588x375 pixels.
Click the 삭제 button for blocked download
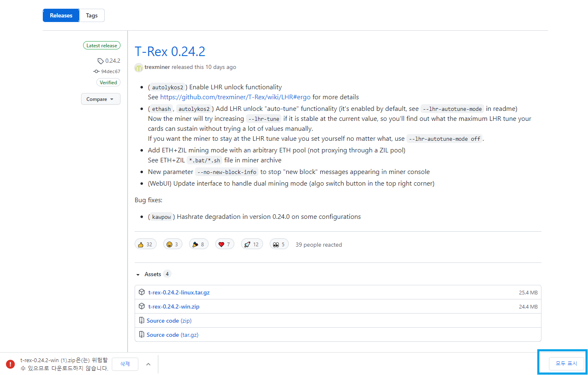(125, 364)
